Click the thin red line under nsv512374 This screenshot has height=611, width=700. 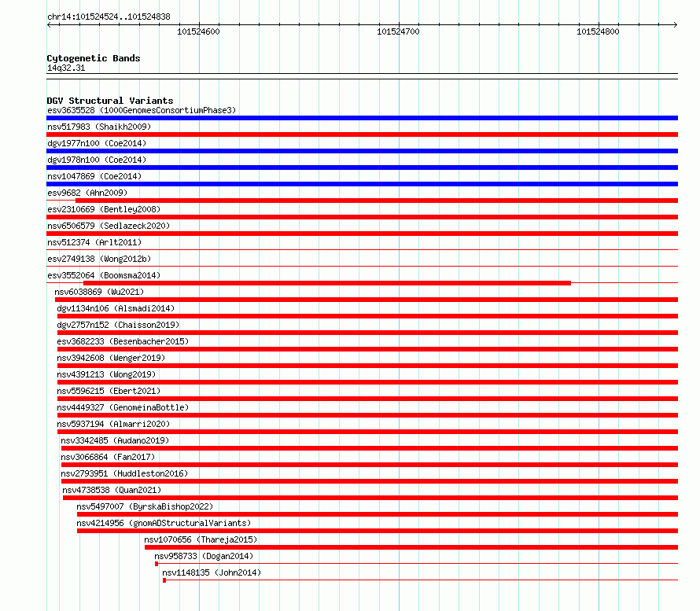(x=362, y=250)
